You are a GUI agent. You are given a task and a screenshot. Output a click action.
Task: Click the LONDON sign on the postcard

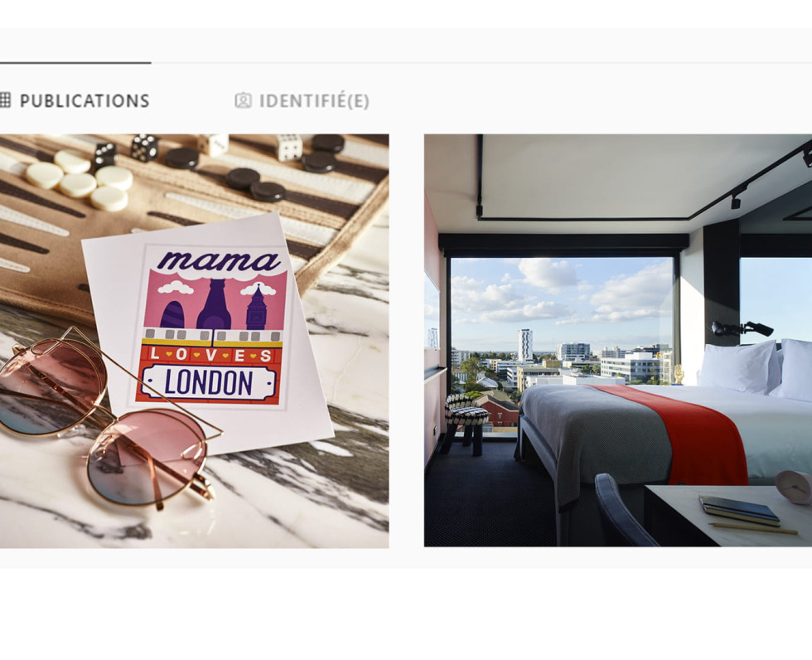pyautogui.click(x=208, y=382)
